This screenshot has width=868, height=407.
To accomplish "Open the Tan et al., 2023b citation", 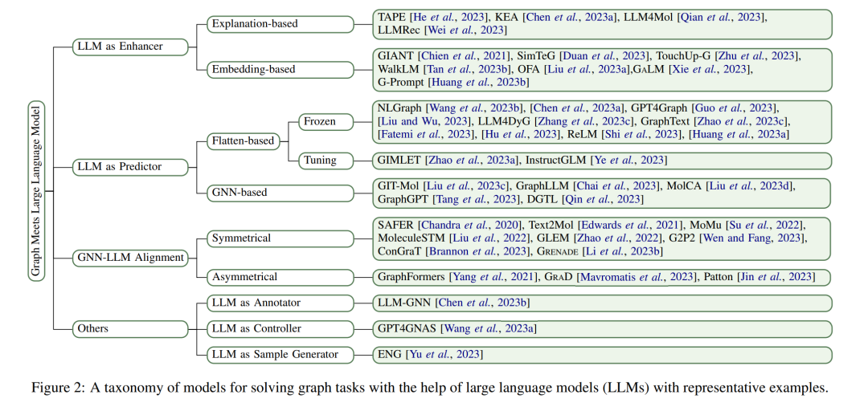I will pos(470,69).
